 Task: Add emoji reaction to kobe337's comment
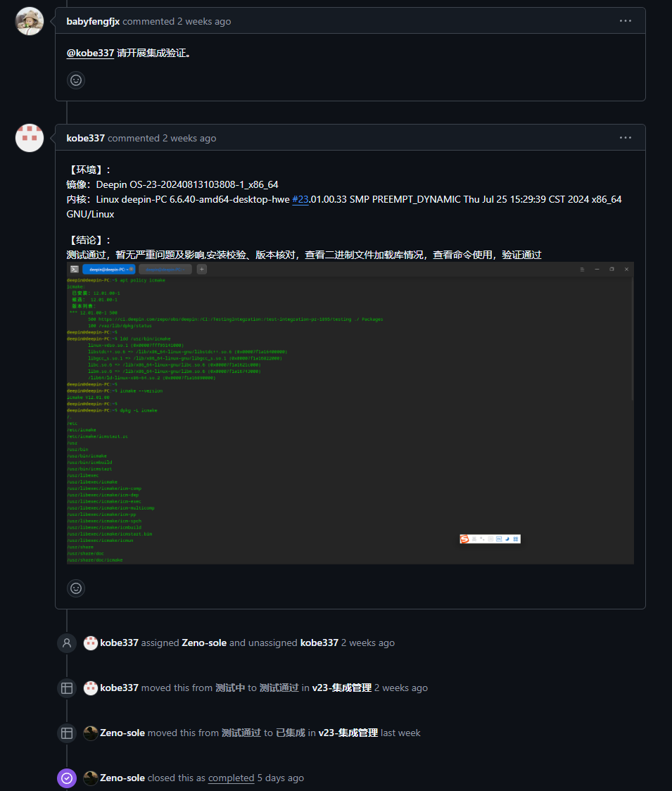pyautogui.click(x=75, y=588)
